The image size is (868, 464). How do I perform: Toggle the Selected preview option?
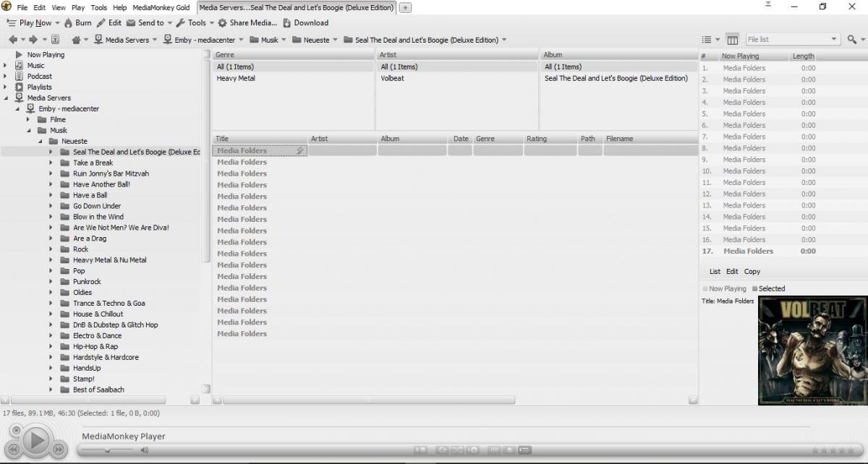click(768, 288)
